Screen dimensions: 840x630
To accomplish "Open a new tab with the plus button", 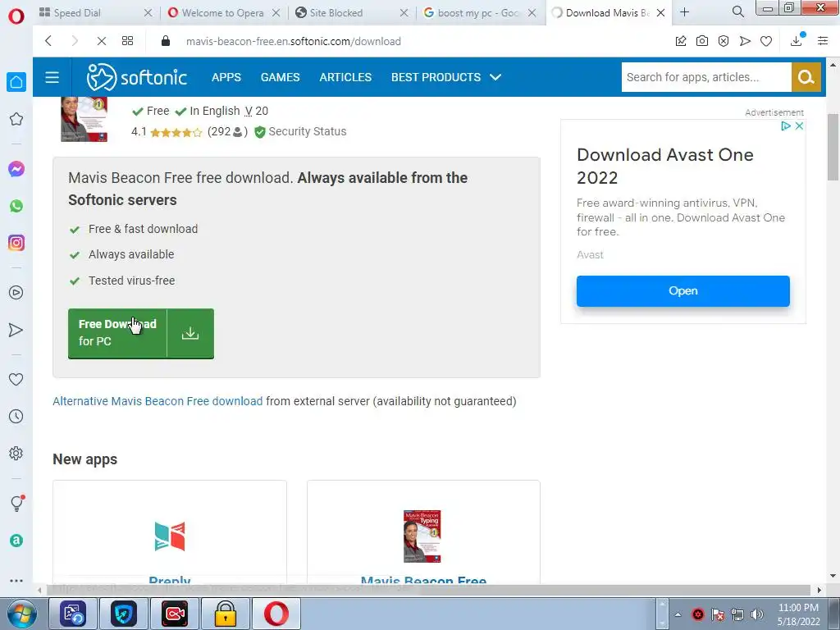I will coord(685,12).
